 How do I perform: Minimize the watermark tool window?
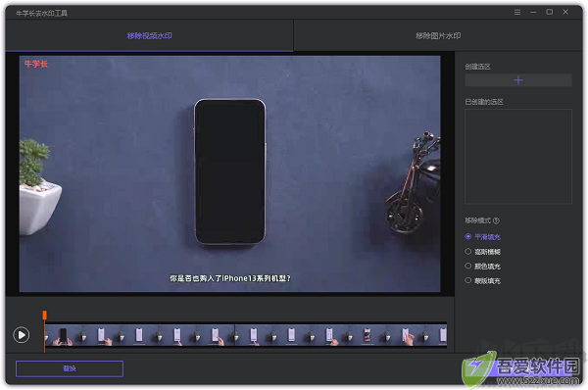533,13
